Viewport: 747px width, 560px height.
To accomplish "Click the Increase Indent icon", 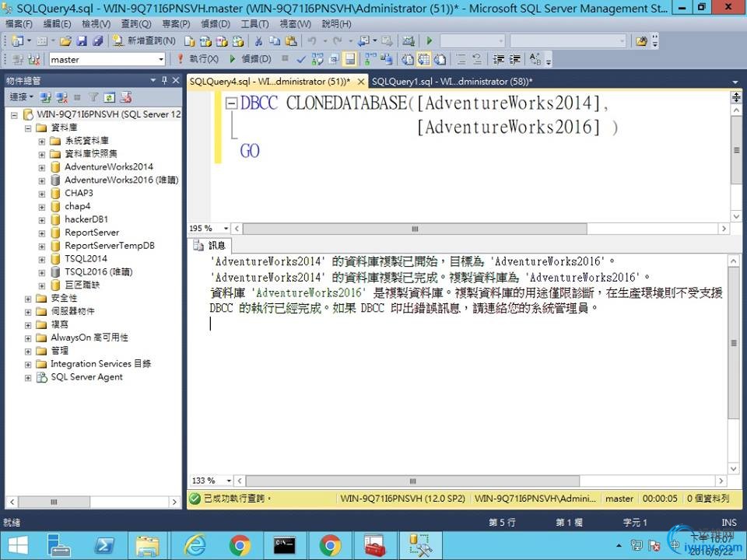I will pyautogui.click(x=515, y=59).
